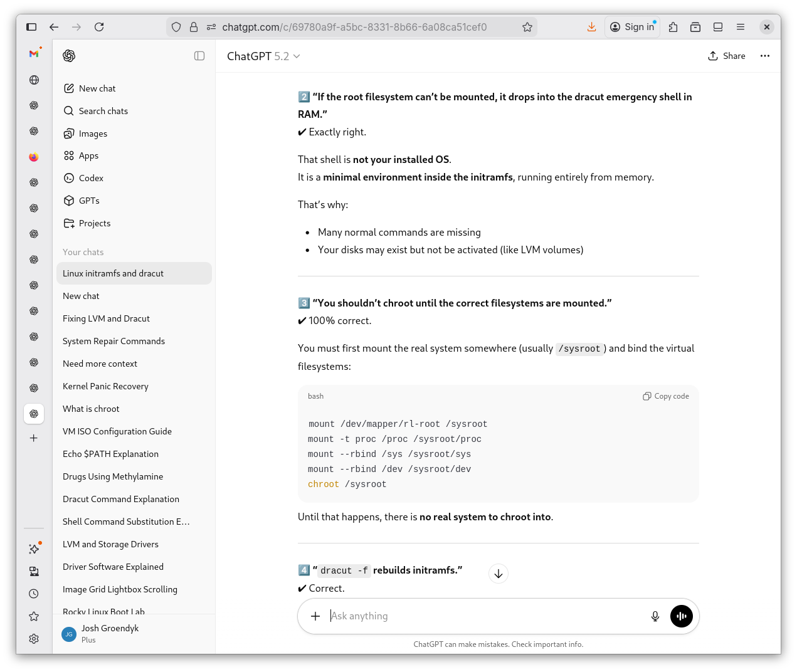
Task: Click the scroll-to-bottom arrow button
Action: [x=499, y=574]
